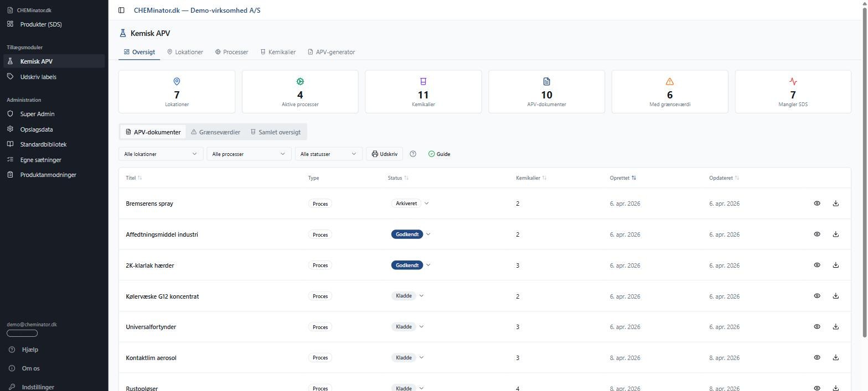Click the page vertical scrollbar
Screen dimensions: 868x391
865,171
